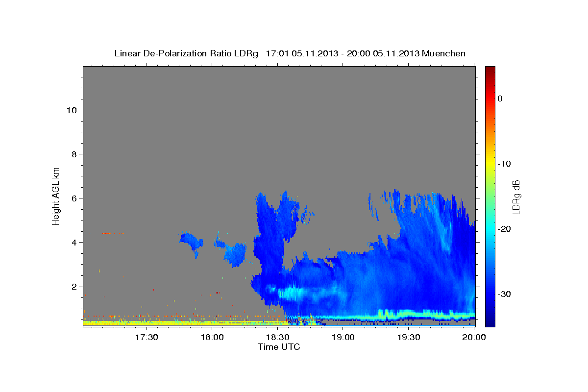Click the height tick label '10'
This screenshot has height=392, width=588.
click(x=73, y=110)
